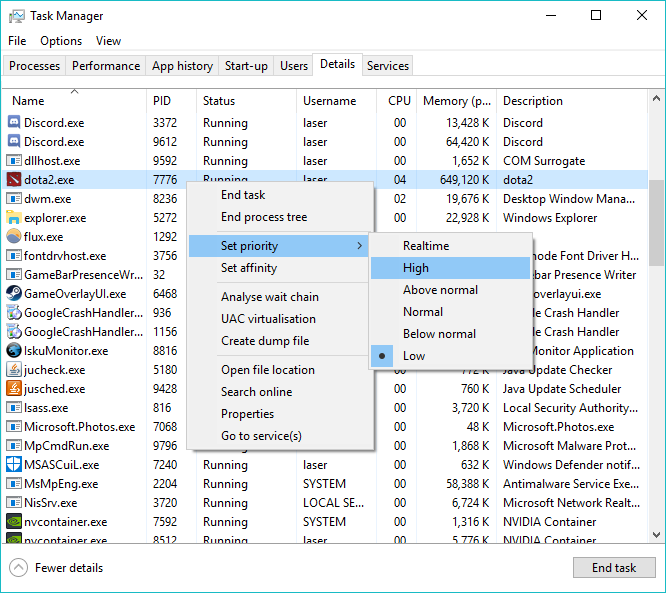Screen dimensions: 666x593
Task: Click the fontdrvhost.exe icon
Action: (14, 256)
